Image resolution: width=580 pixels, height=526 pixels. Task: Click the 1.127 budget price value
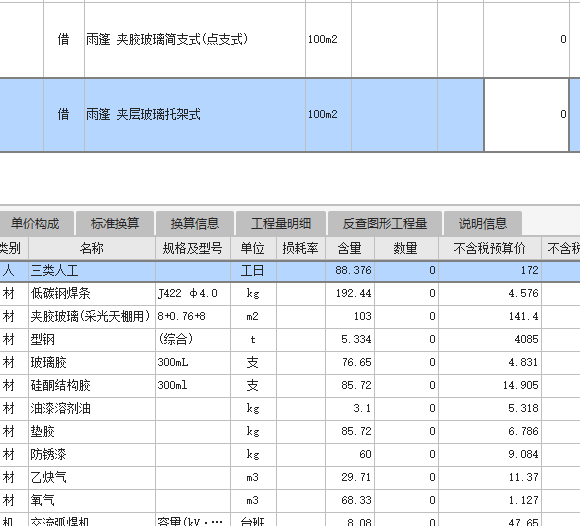(523, 500)
